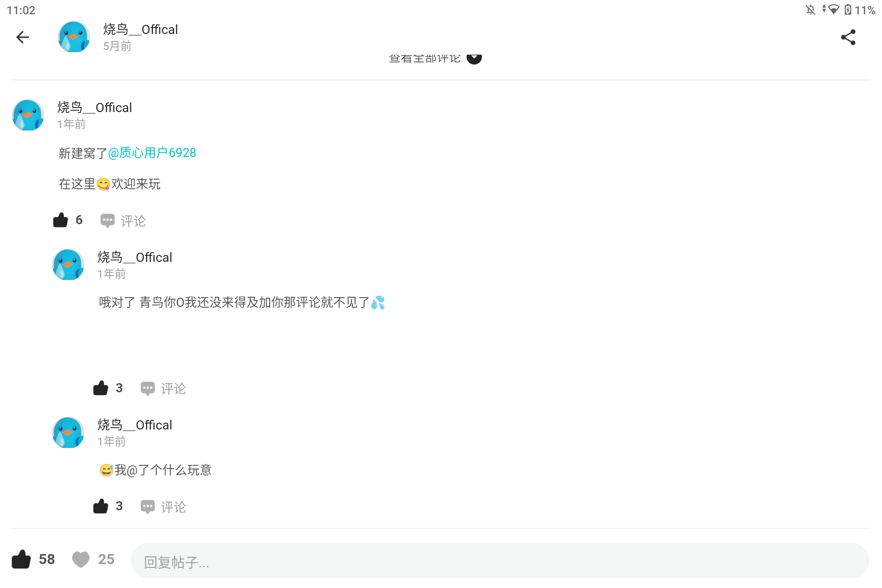Focus the 回复帖子 reply input field
Viewport: 882px width, 588px height.
(x=500, y=561)
